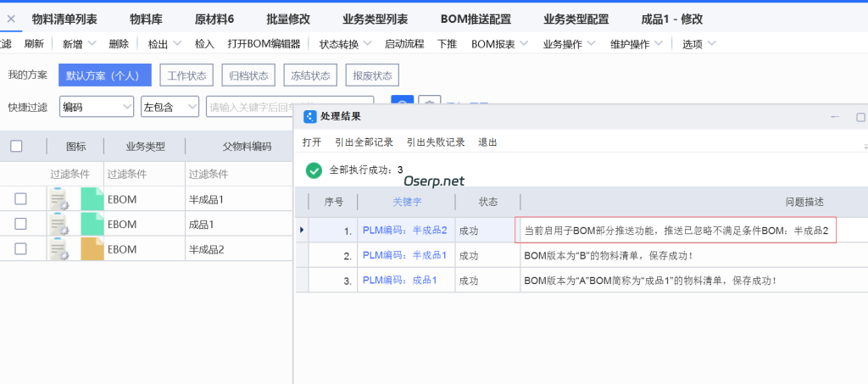Screen dimensions: 868x384
Task: Switch to 物料库 tab
Action: coord(146,19)
